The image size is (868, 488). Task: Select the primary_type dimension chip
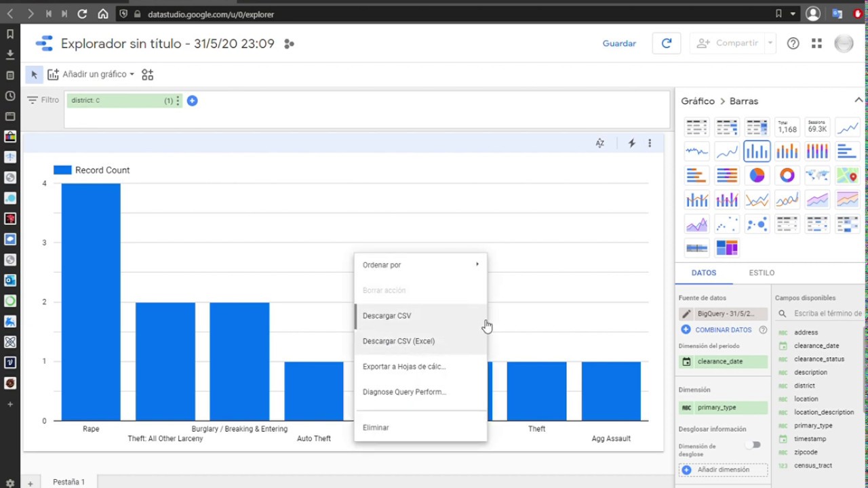tap(723, 407)
